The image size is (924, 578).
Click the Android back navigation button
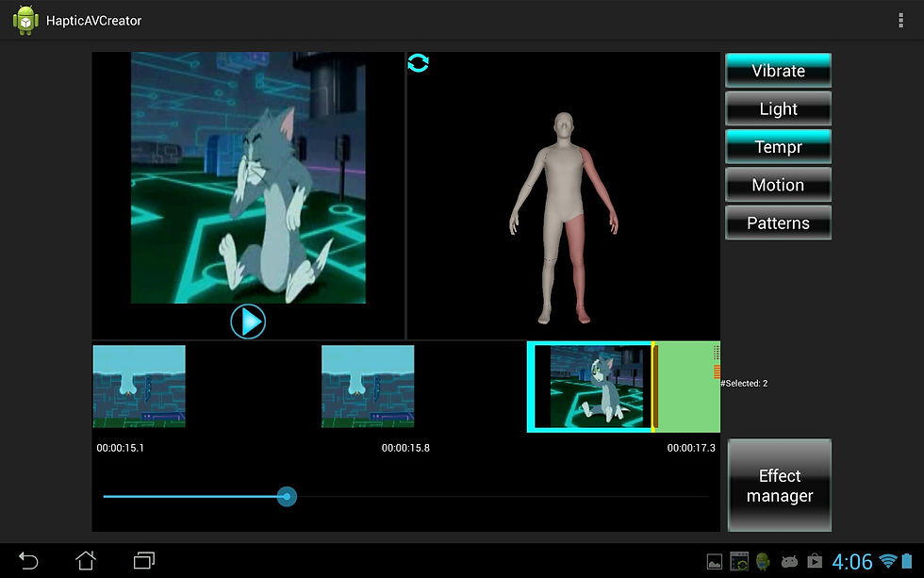click(28, 560)
